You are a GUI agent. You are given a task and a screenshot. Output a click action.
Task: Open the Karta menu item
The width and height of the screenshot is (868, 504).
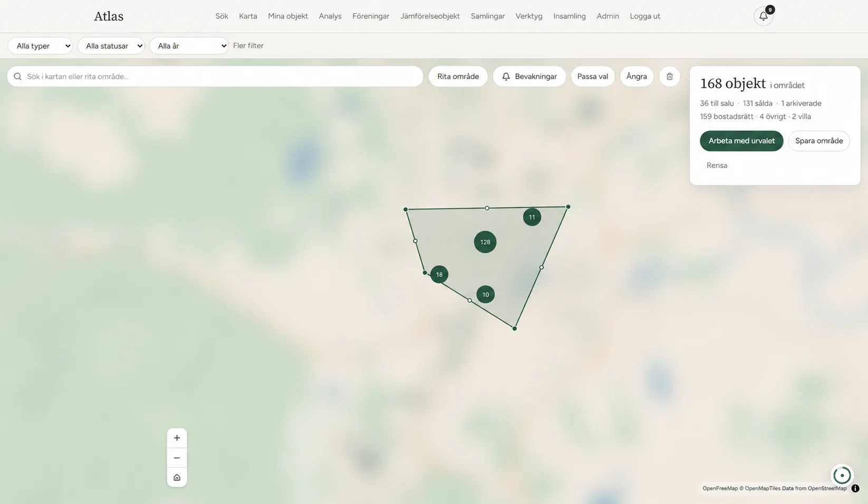[248, 16]
